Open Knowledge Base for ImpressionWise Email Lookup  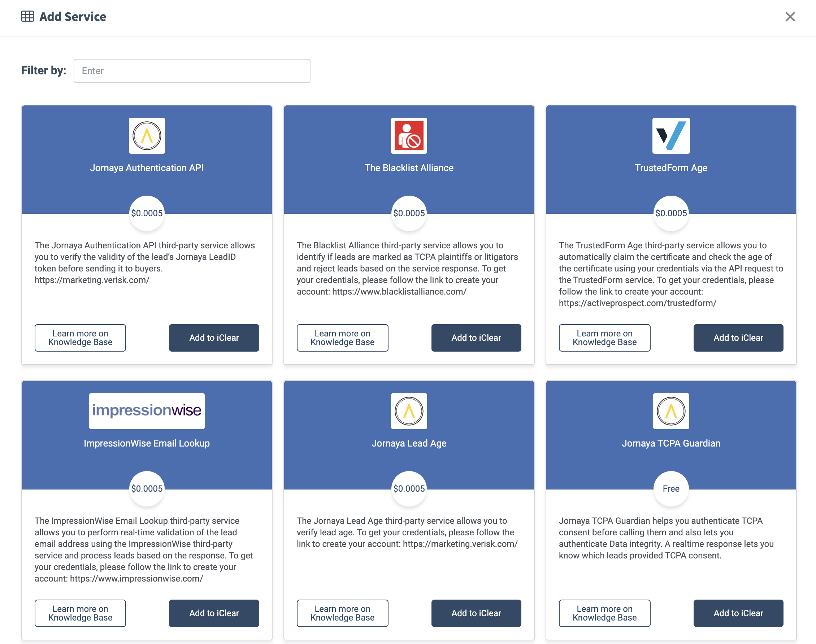[80, 613]
